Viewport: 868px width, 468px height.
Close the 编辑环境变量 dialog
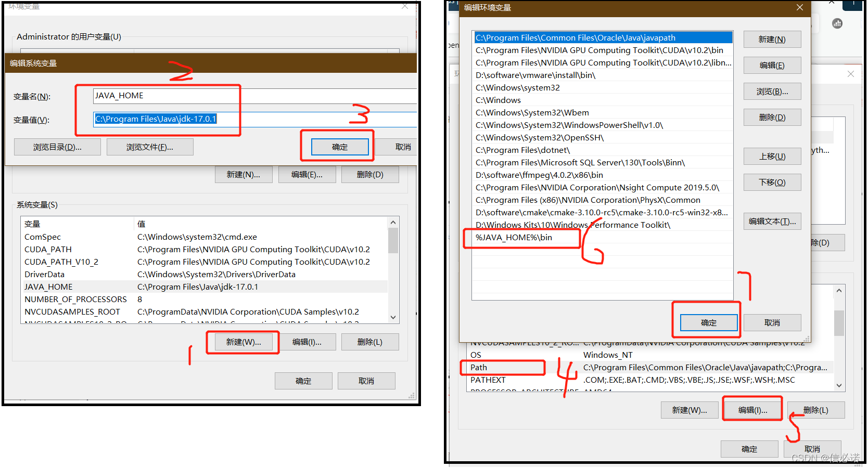point(800,7)
